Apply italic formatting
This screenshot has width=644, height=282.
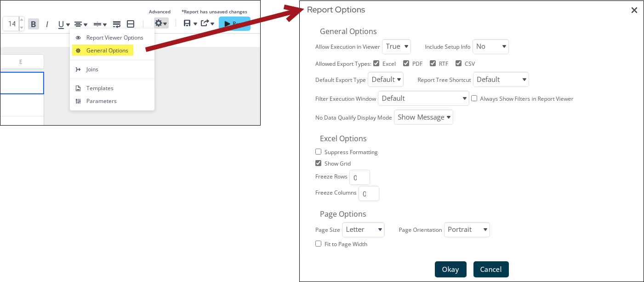click(48, 23)
